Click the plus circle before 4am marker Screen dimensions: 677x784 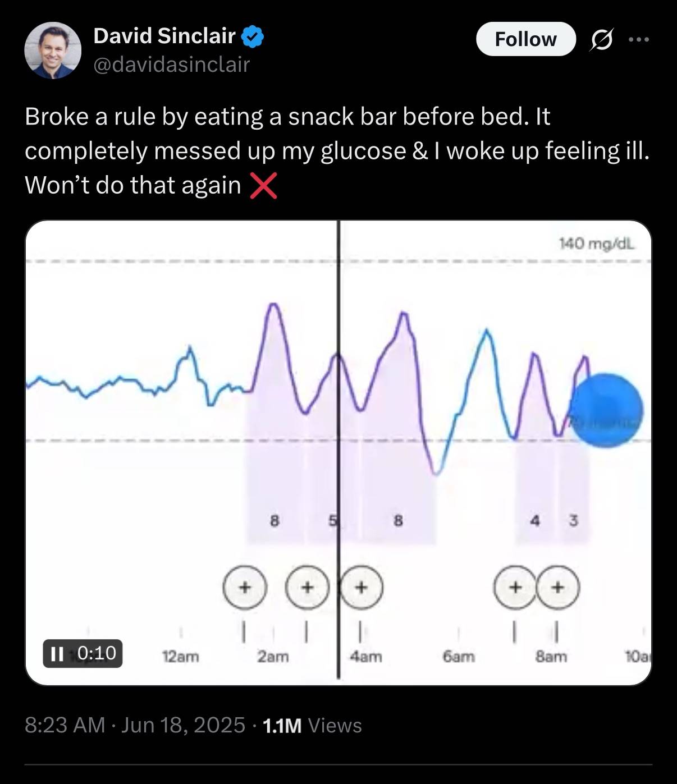coord(307,588)
